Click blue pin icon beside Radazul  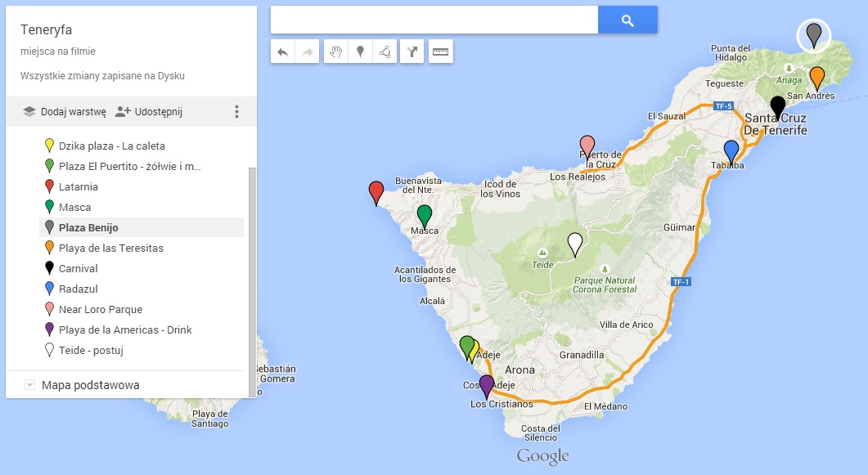coord(49,289)
